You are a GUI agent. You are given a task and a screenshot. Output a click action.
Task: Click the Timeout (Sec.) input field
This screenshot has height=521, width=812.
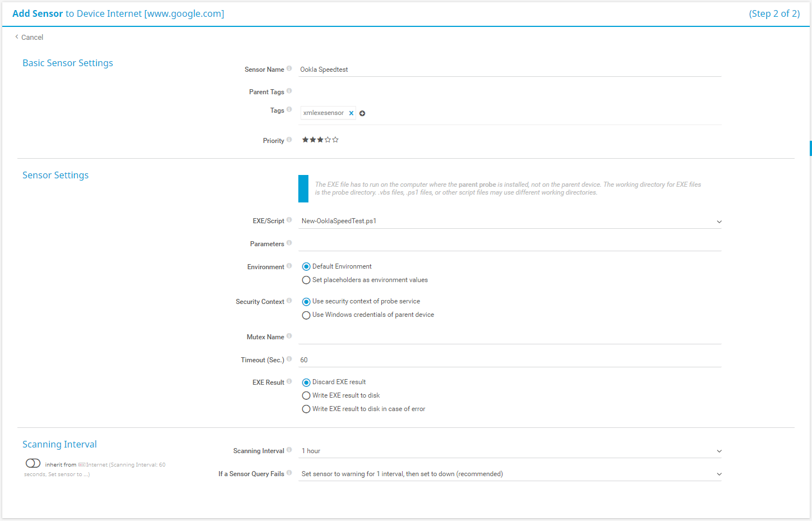[x=510, y=360]
